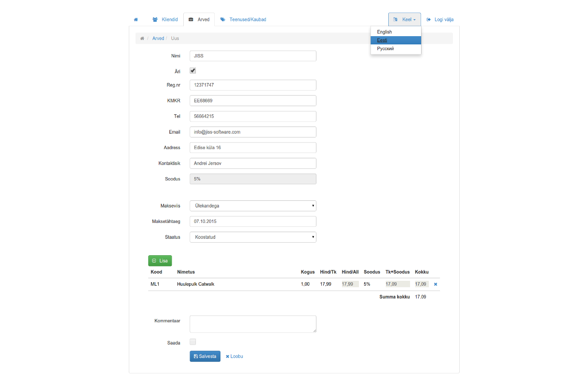Open the Kliendid tab
The height and width of the screenshot is (386, 588).
(x=165, y=20)
